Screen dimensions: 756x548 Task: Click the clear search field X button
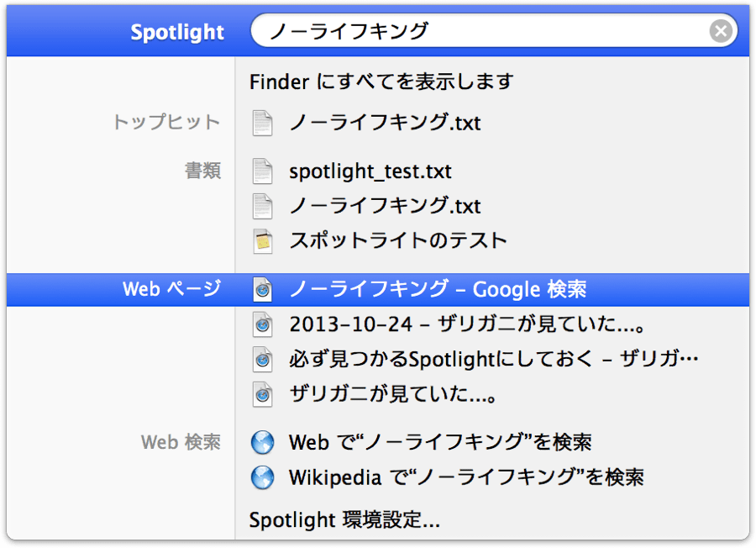point(720,31)
